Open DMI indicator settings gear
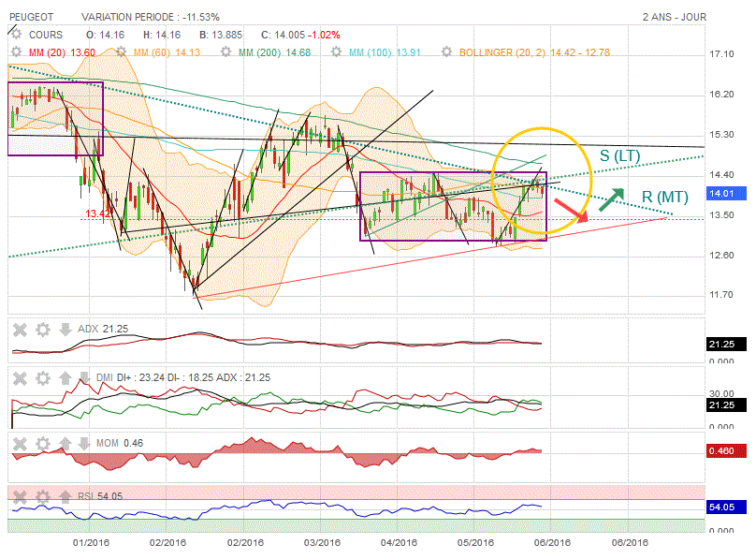The image size is (756, 559). pyautogui.click(x=43, y=378)
